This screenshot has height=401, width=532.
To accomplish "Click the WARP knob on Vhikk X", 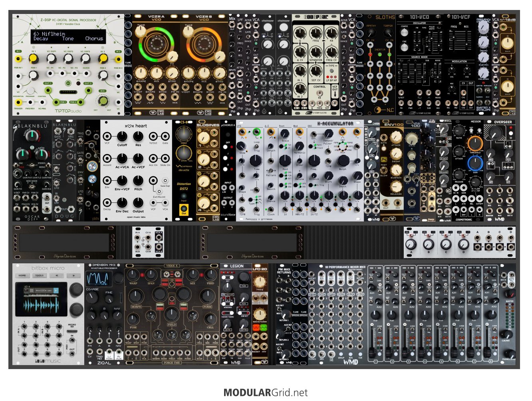I will tap(133, 275).
